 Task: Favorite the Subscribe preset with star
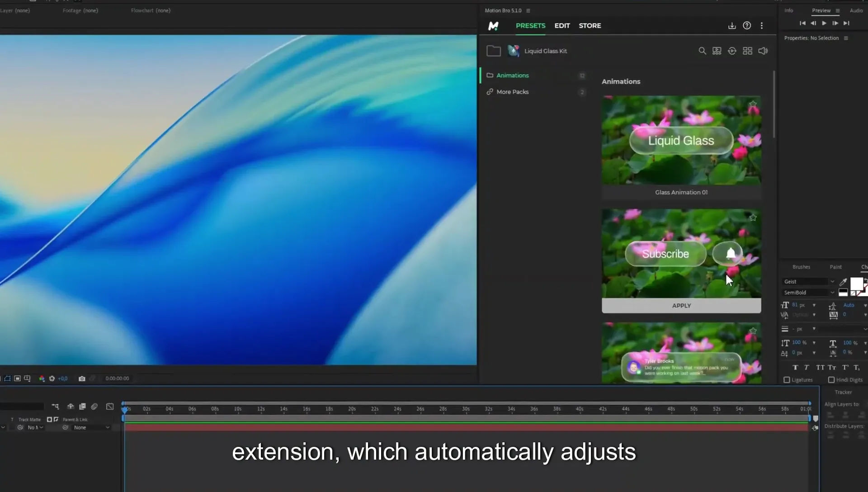pos(753,218)
